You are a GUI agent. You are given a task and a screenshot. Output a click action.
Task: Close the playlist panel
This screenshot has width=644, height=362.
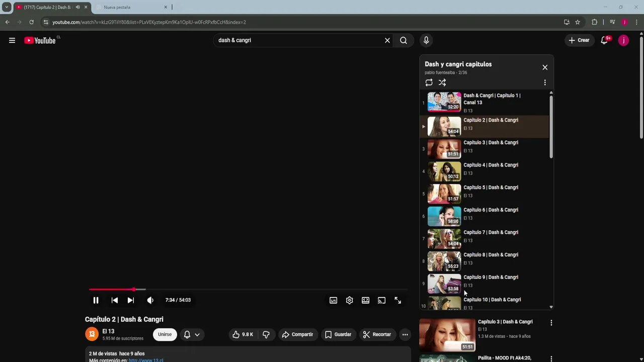pos(545,67)
